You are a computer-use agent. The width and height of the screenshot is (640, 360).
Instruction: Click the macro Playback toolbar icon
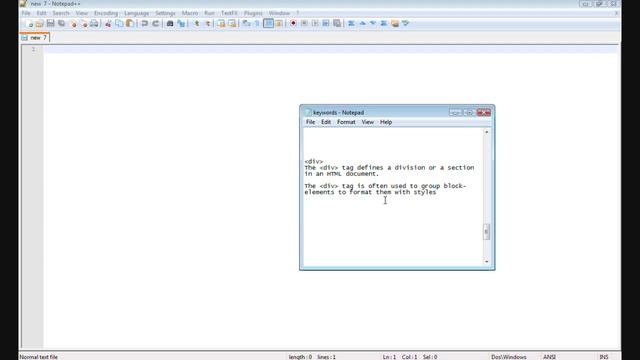[315, 24]
